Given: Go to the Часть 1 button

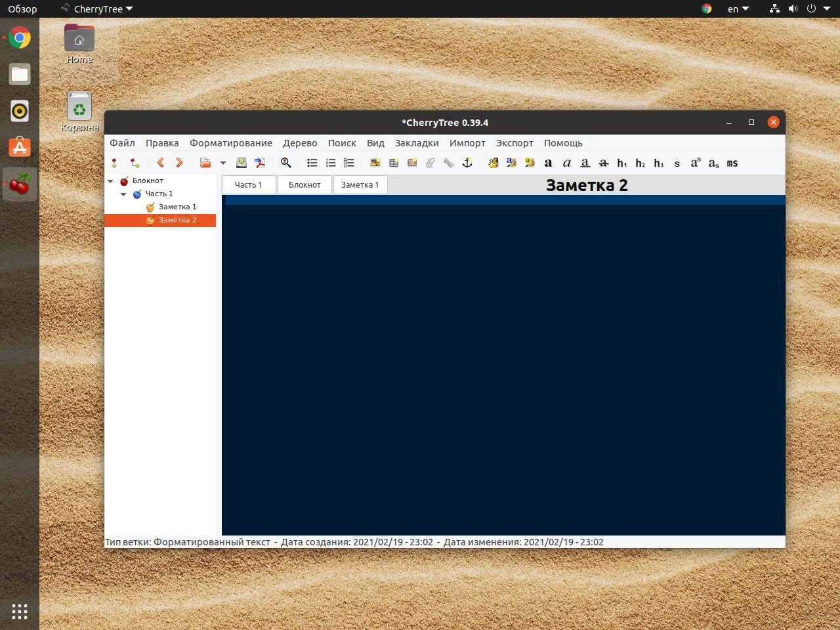Looking at the screenshot, I should [x=248, y=185].
